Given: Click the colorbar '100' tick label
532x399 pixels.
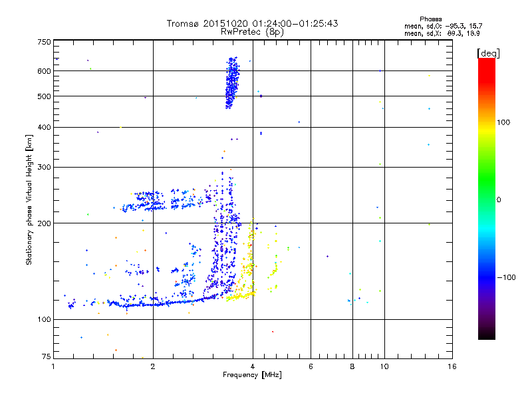Looking at the screenshot, I should 503,122.
